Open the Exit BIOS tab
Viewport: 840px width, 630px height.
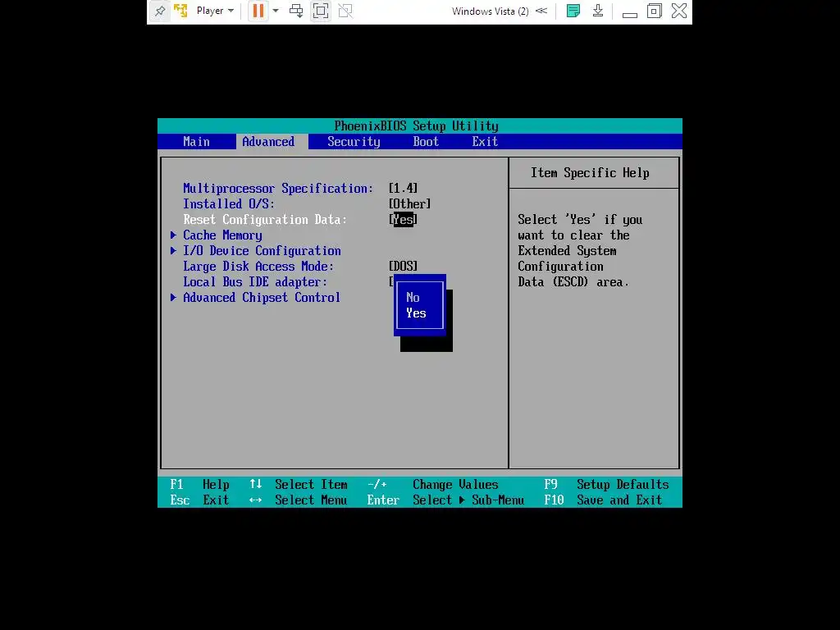(485, 141)
